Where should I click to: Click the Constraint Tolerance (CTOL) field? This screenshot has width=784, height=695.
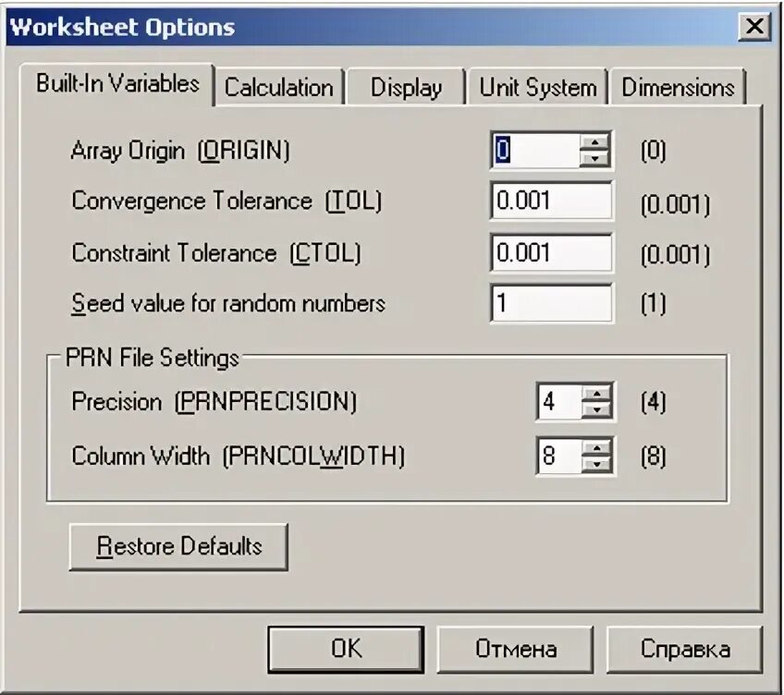552,252
